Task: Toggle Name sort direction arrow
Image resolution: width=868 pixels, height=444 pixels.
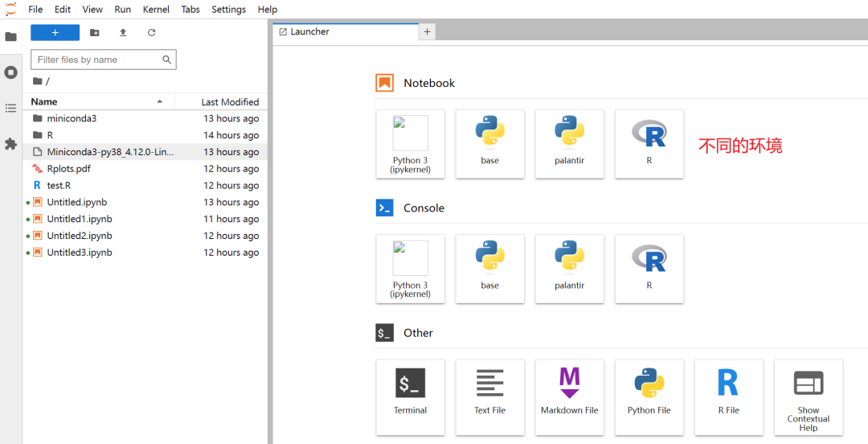Action: click(x=160, y=101)
